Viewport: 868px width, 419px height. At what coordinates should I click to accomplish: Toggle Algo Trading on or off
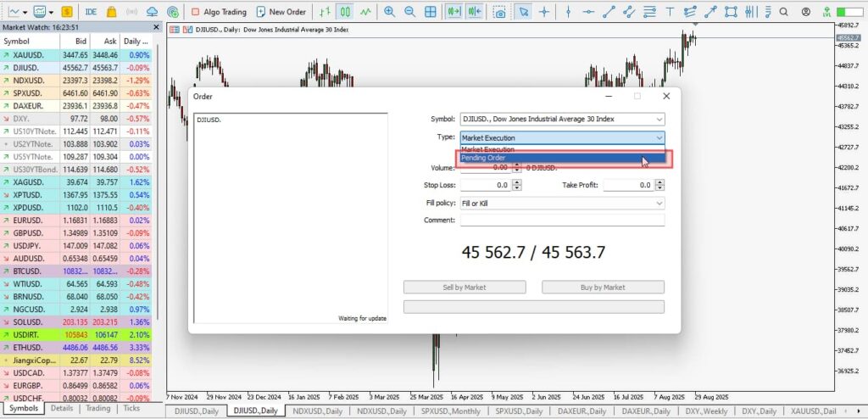point(219,12)
